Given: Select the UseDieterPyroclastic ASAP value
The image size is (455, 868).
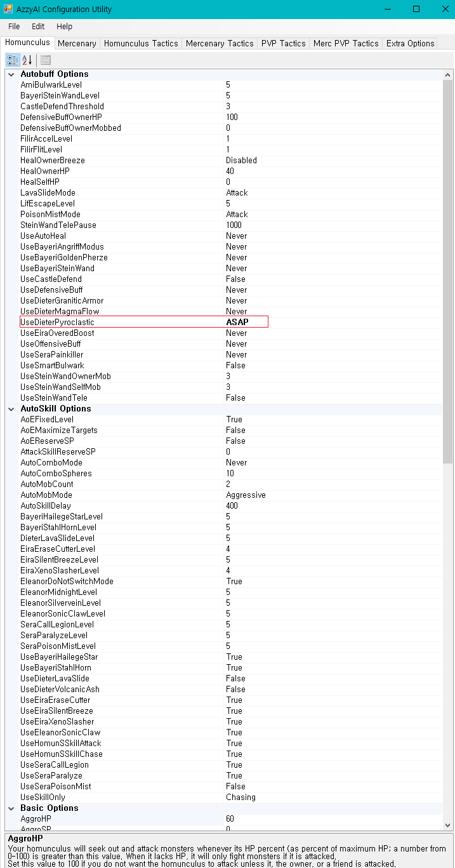Looking at the screenshot, I should 237,323.
